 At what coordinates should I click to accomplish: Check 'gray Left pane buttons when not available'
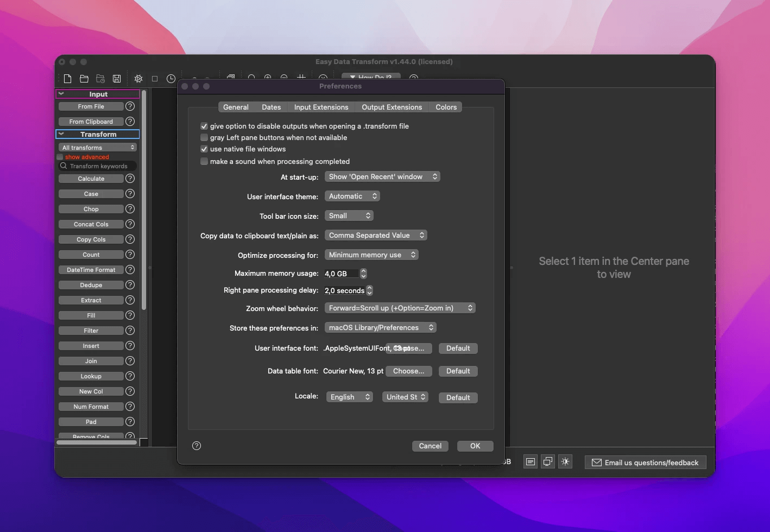pos(204,138)
